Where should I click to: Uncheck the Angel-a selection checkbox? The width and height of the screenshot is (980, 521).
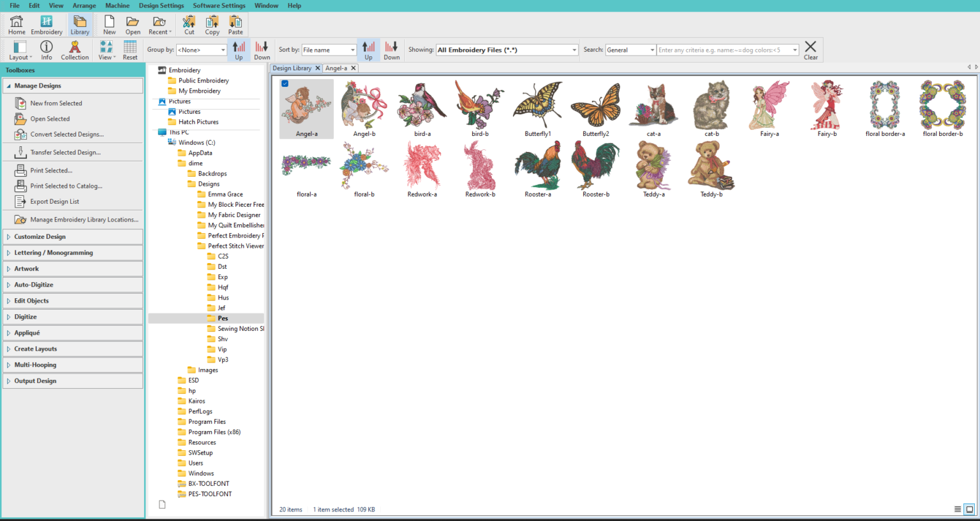point(285,83)
